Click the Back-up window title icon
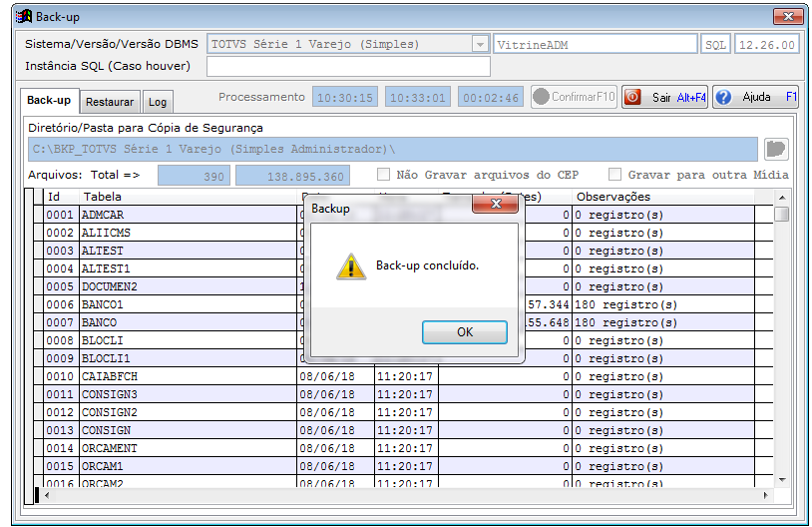The image size is (812, 527). pyautogui.click(x=23, y=17)
